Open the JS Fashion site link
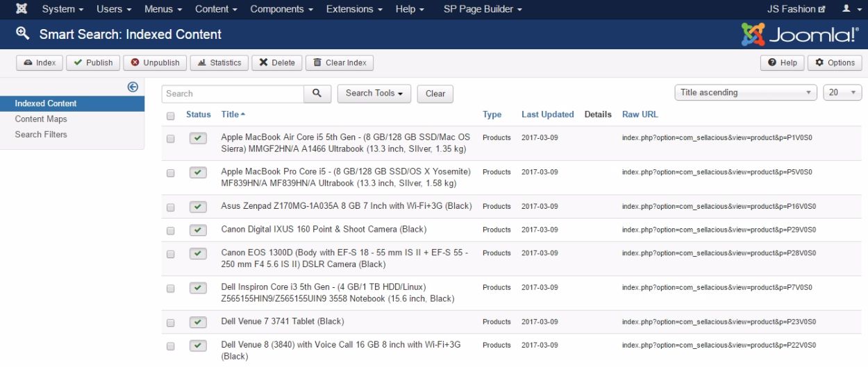The image size is (868, 367). (796, 9)
